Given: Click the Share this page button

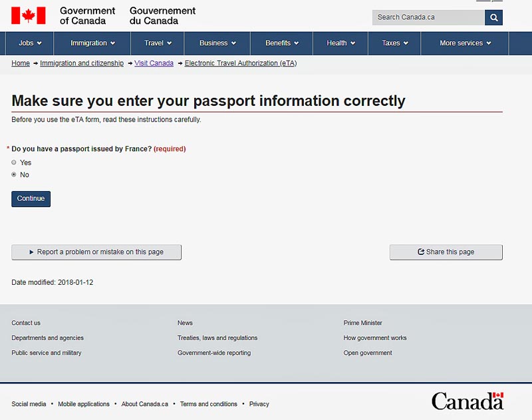Looking at the screenshot, I should 446,252.
